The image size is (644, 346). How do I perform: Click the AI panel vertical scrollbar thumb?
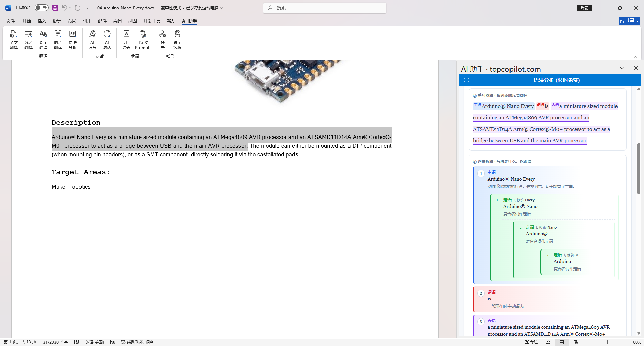639,168
